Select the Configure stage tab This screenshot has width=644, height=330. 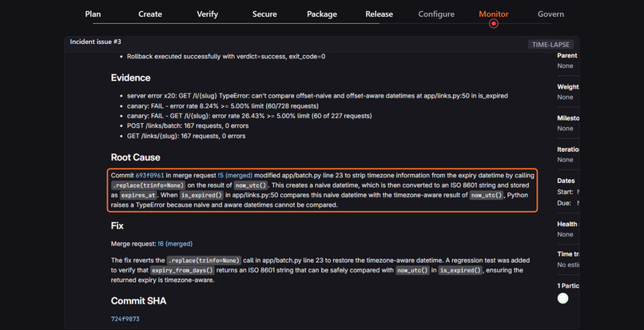pos(436,14)
